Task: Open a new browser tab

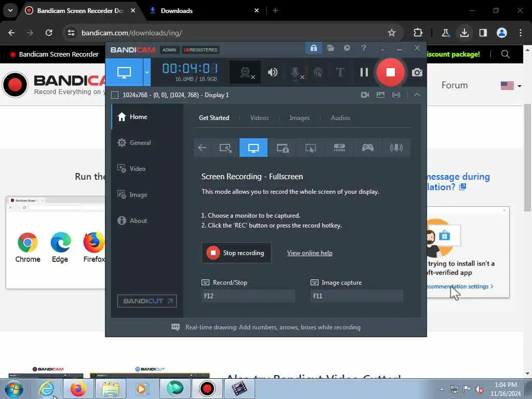Action: click(x=275, y=11)
